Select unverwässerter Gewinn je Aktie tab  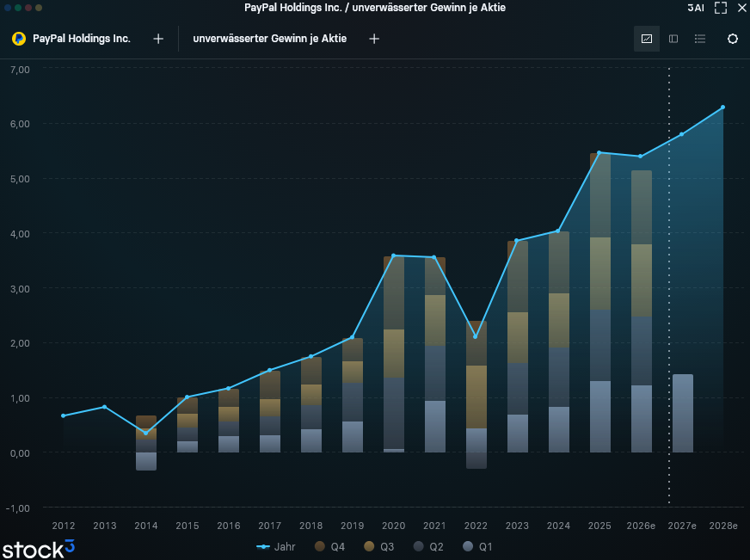click(x=270, y=39)
